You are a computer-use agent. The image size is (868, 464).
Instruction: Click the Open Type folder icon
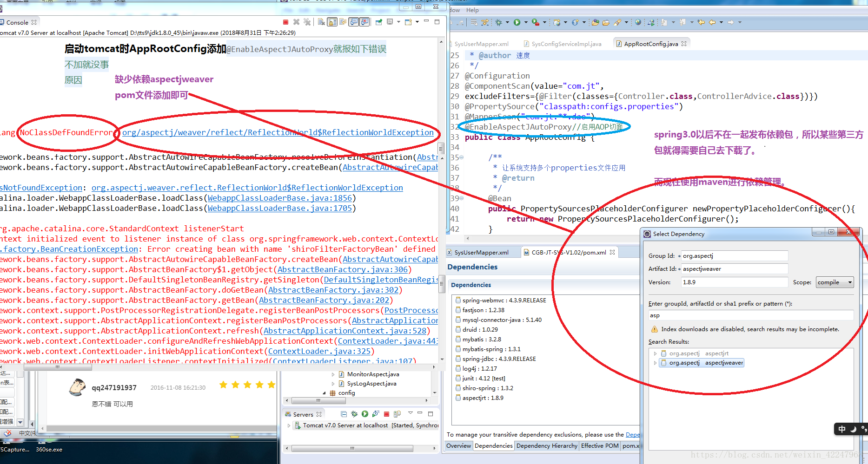596,22
